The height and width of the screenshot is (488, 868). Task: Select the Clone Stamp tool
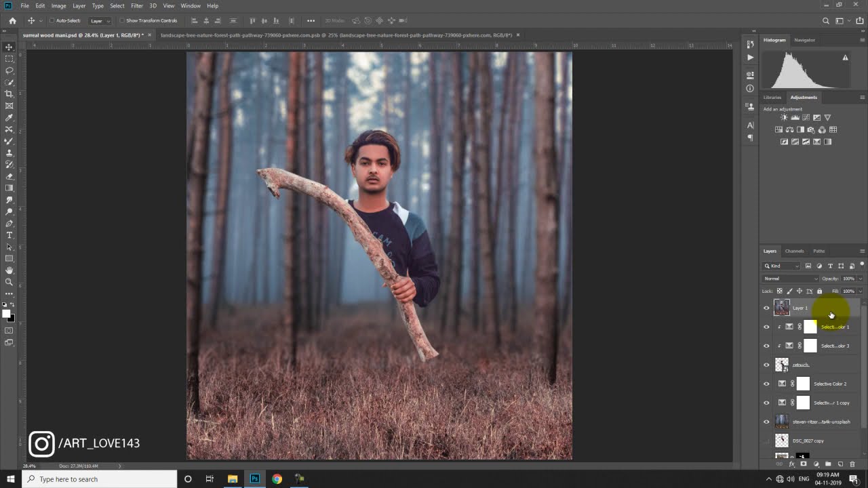9,153
